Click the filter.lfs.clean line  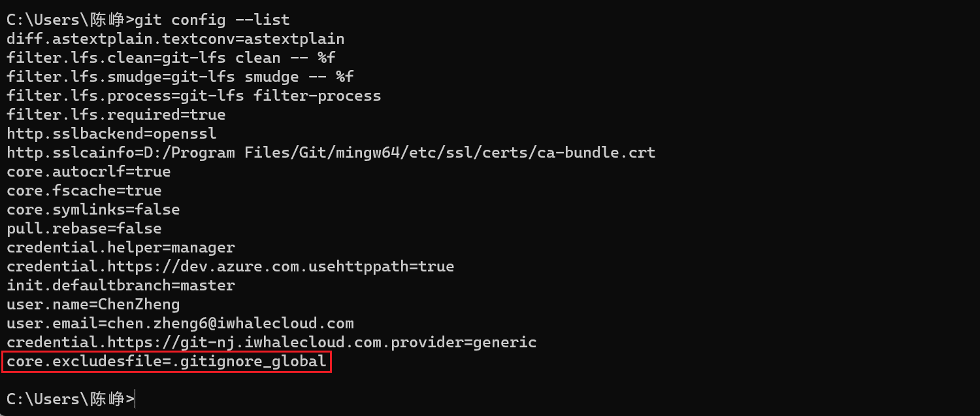click(171, 58)
